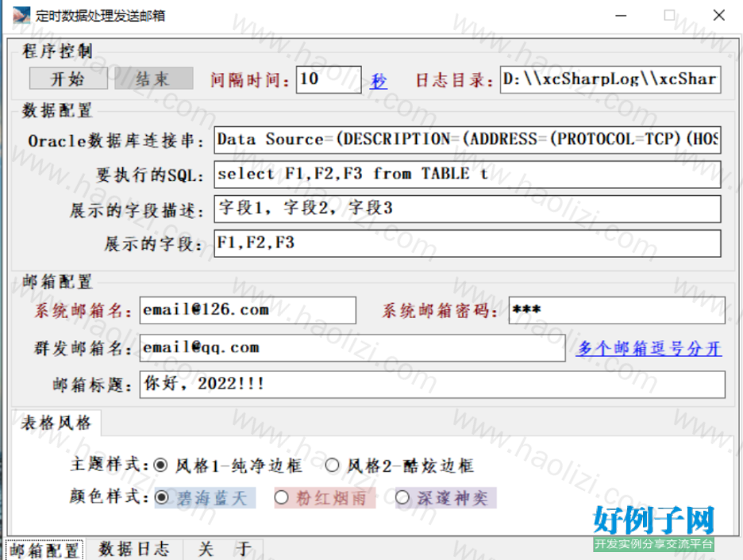Switch to the 邮箱配置 bottom tab
The height and width of the screenshot is (560, 743).
[44, 550]
